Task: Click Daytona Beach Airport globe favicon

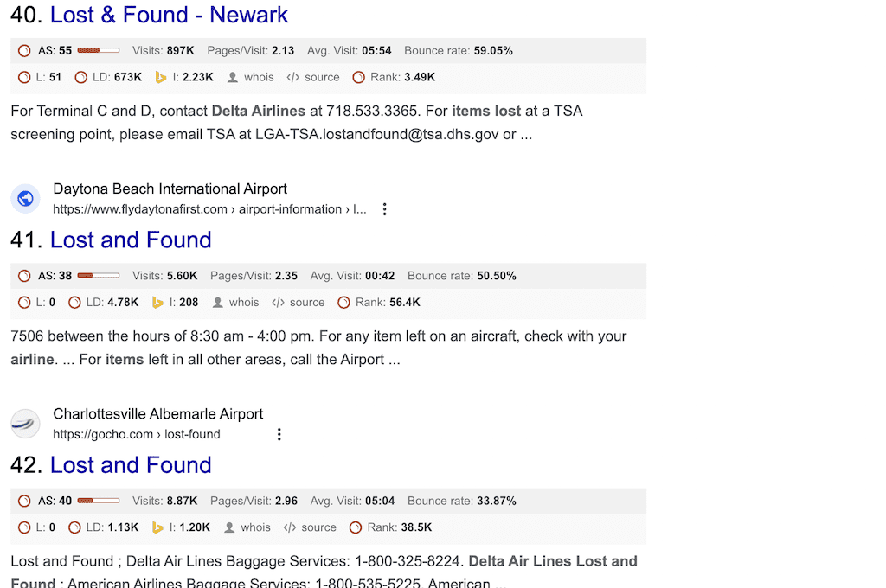Action: 25,198
